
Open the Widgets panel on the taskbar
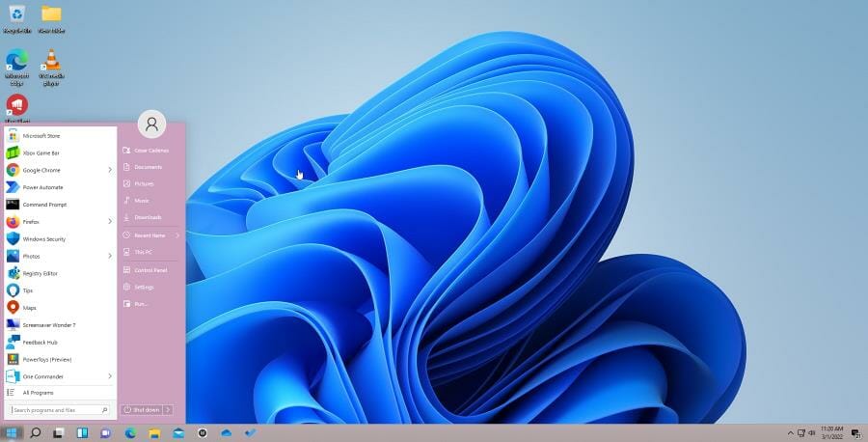tap(83, 433)
